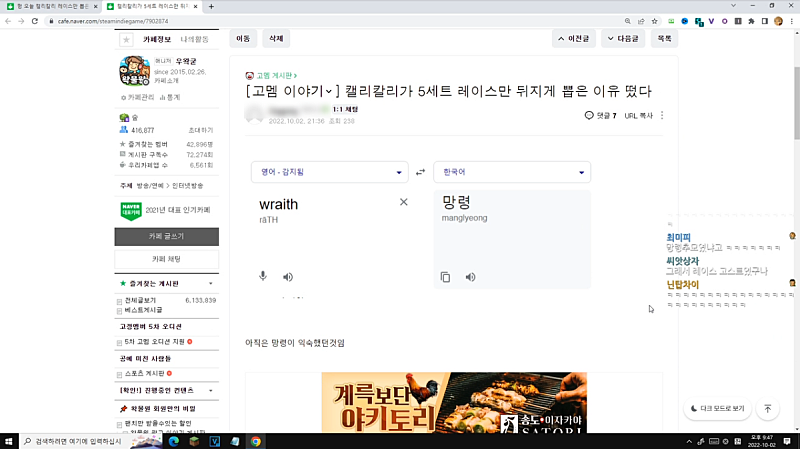This screenshot has width=800, height=449.
Task: Click the cafe profile image thumbnail
Action: [134, 71]
